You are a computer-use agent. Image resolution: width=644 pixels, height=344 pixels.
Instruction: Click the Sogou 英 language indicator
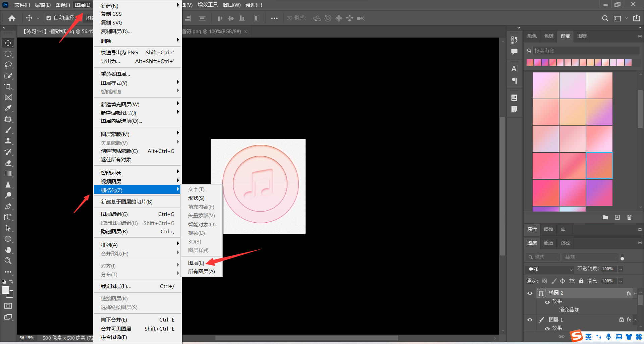point(588,337)
